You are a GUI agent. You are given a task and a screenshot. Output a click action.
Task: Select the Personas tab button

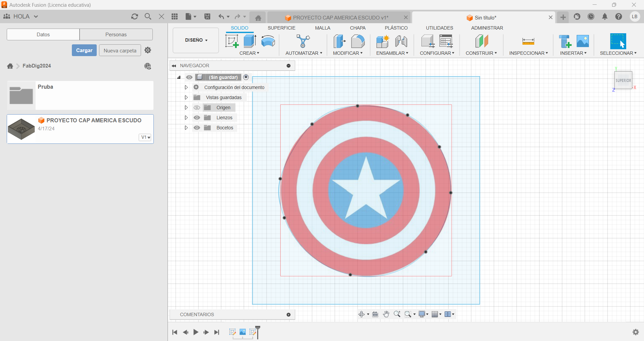116,34
